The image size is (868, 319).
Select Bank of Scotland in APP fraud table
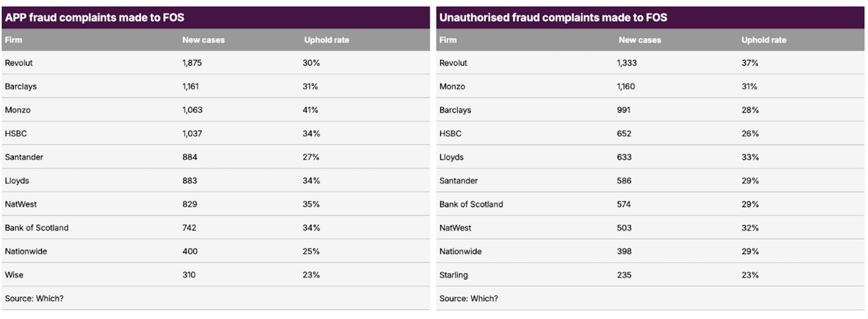[37, 228]
